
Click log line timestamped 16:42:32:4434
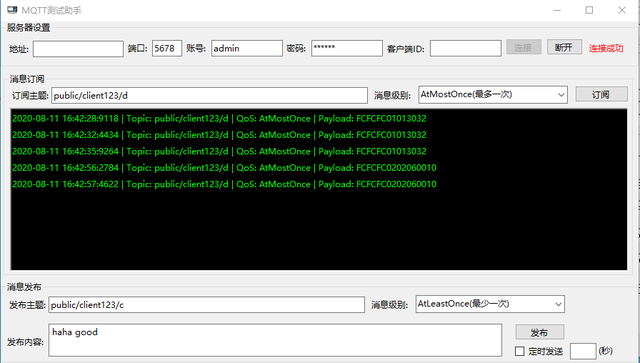click(219, 135)
